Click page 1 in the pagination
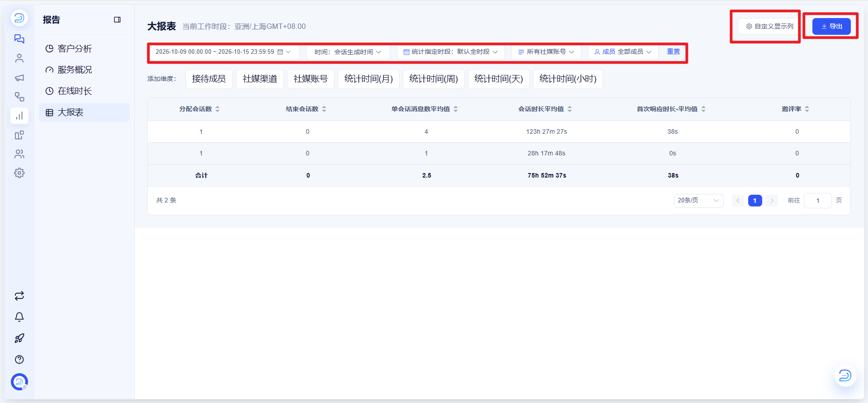 coord(755,201)
